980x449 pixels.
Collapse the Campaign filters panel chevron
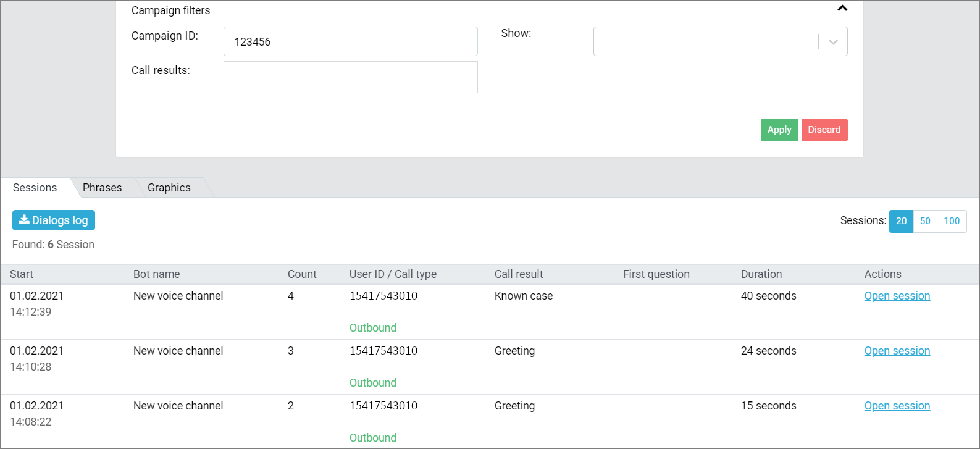(x=842, y=9)
